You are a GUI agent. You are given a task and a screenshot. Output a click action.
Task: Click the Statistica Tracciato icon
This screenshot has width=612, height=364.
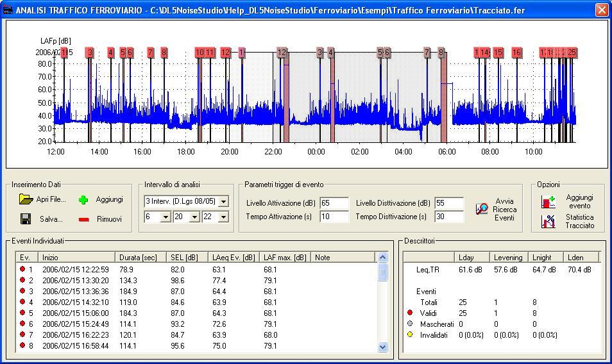coord(548,221)
